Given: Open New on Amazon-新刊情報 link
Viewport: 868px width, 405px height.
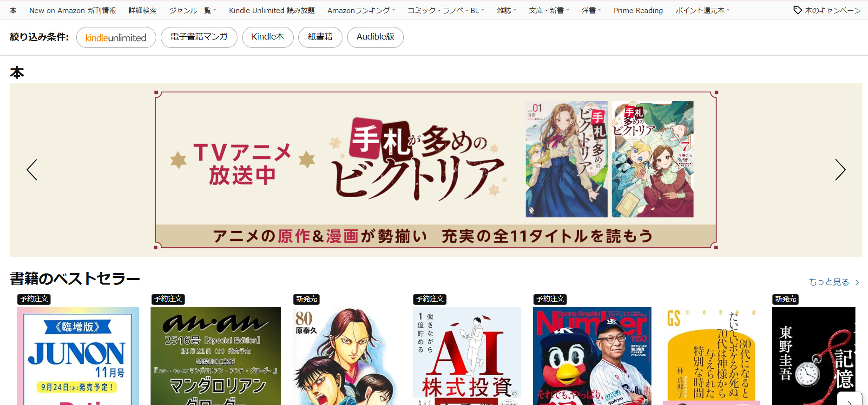Looking at the screenshot, I should pos(72,10).
